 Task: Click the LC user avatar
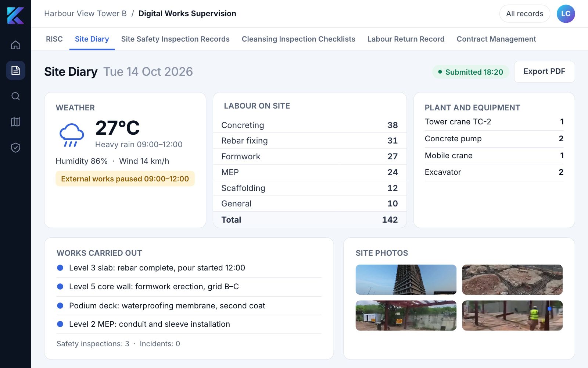click(x=566, y=14)
